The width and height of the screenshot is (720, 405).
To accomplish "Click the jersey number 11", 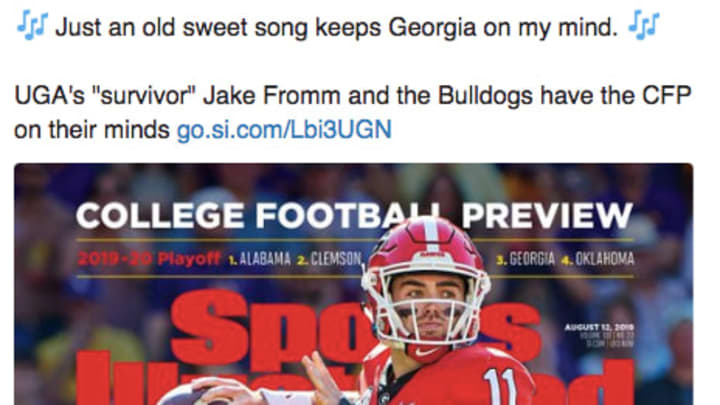I will click(501, 386).
